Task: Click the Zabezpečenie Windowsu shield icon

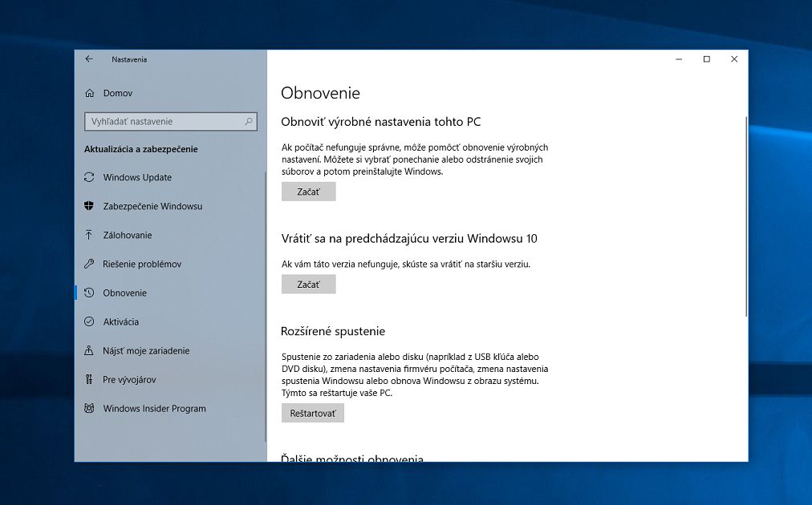Action: (89, 206)
